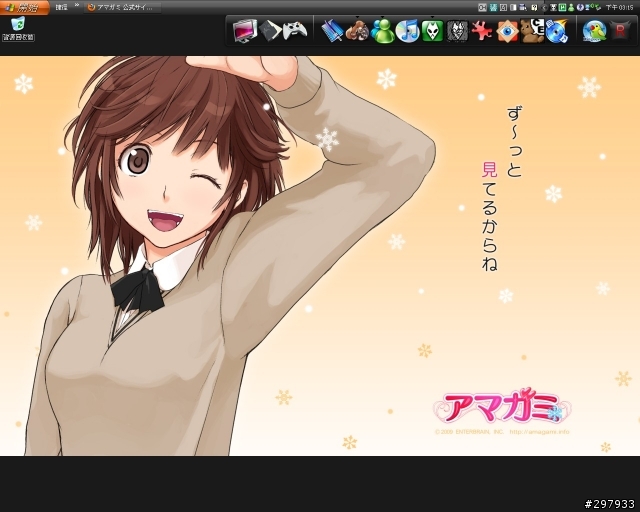Image resolution: width=640 pixels, height=512 pixels.
Task: Click the teal IME mode tray icon
Action: pos(493,7)
